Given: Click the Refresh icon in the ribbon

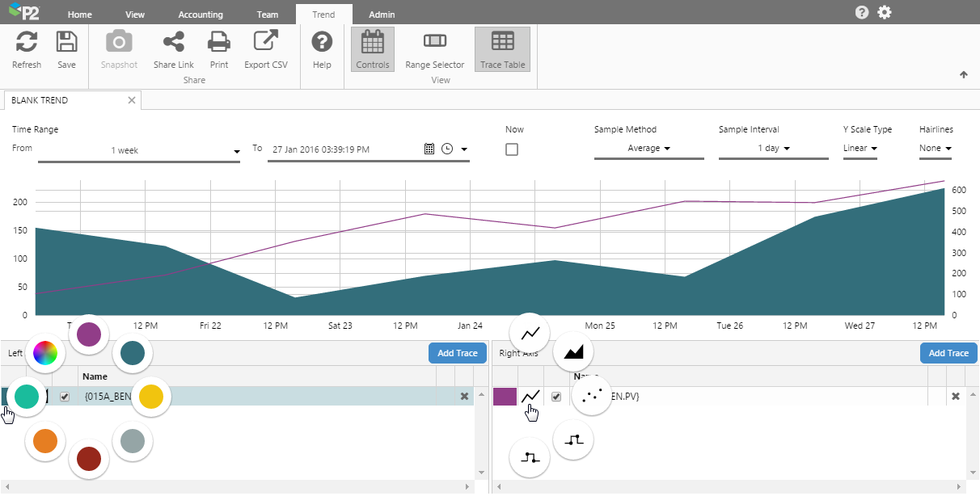Looking at the screenshot, I should 27,43.
